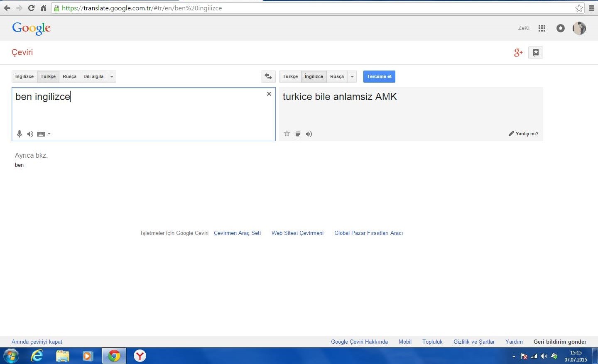Toggle the virtual keyboard icon
Screen dimensions: 598x364
pos(41,134)
